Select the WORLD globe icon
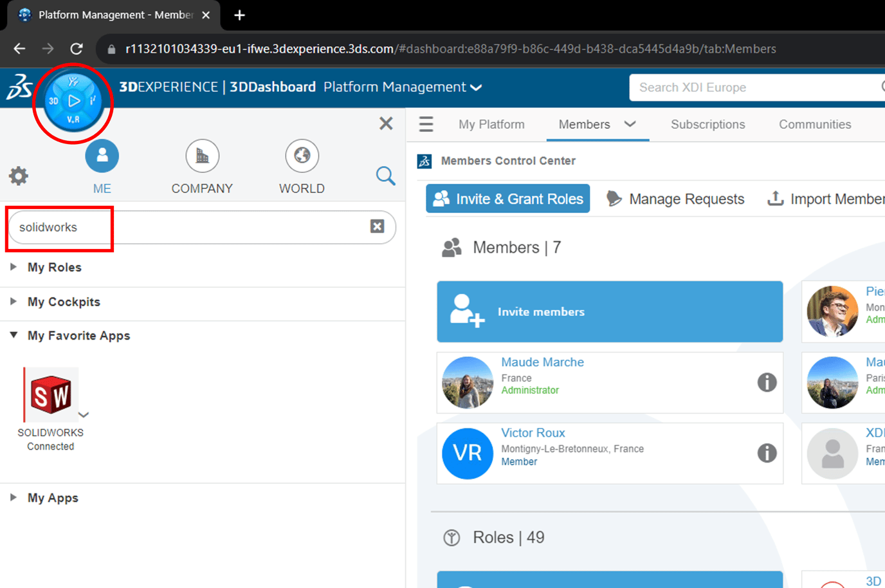885x588 pixels. (x=302, y=156)
